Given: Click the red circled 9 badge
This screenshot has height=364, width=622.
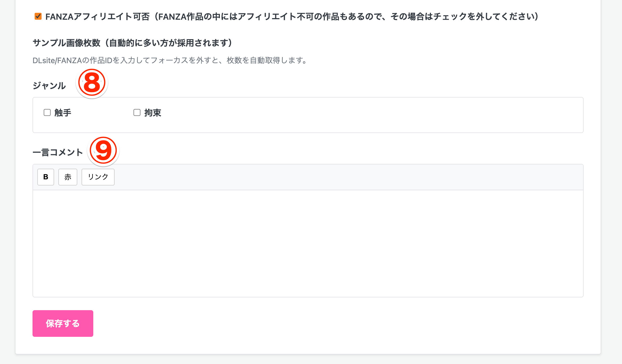Looking at the screenshot, I should (x=103, y=151).
